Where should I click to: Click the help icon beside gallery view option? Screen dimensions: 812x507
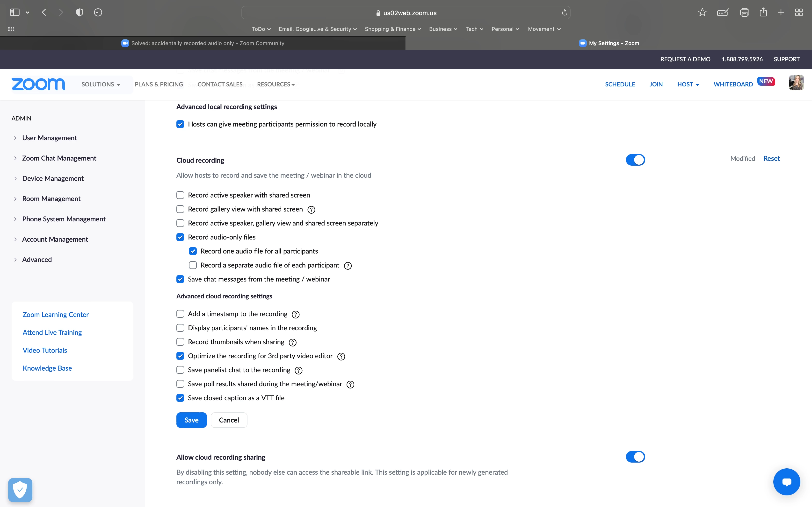(311, 210)
